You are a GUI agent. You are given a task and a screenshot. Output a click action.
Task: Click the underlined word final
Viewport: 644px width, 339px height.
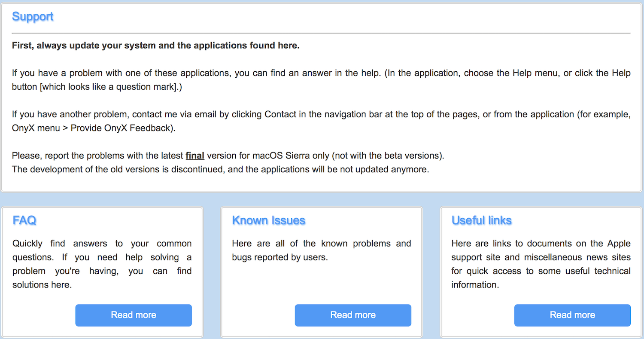pyautogui.click(x=195, y=156)
